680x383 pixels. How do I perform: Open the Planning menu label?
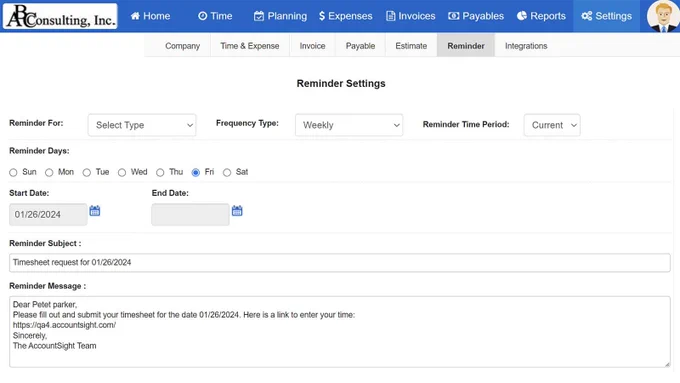click(287, 16)
